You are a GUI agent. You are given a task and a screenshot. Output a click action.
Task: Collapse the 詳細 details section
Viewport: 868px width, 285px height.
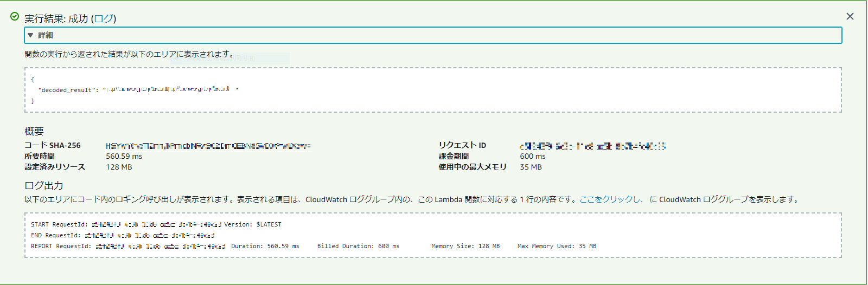click(x=433, y=35)
